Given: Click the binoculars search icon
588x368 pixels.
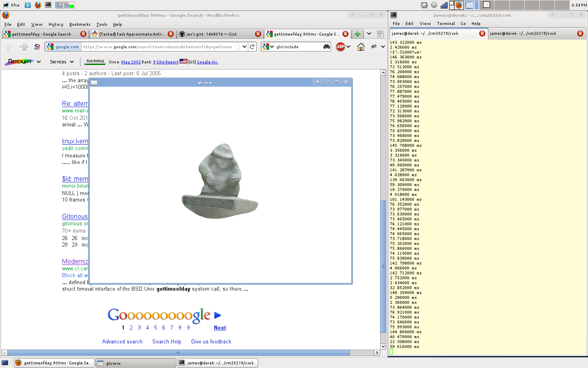Looking at the screenshot, I should [327, 47].
